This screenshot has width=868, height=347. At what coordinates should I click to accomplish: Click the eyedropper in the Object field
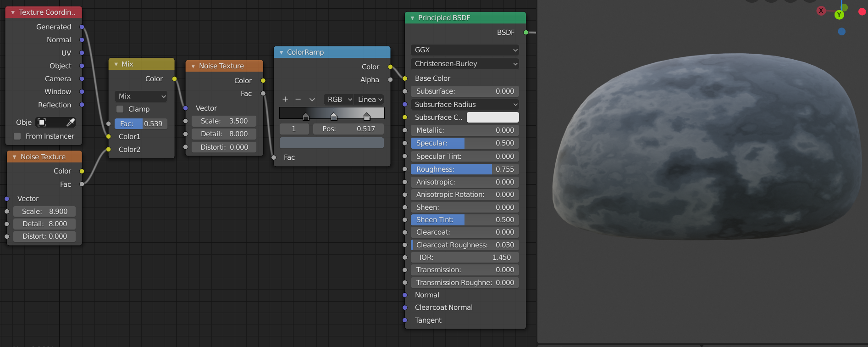click(x=70, y=123)
